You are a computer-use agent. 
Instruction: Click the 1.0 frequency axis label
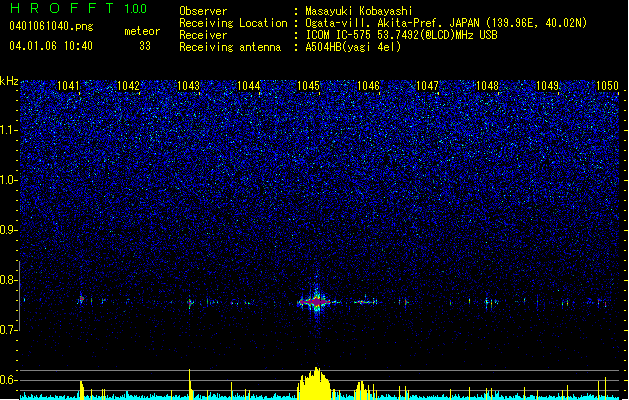pyautogui.click(x=9, y=180)
